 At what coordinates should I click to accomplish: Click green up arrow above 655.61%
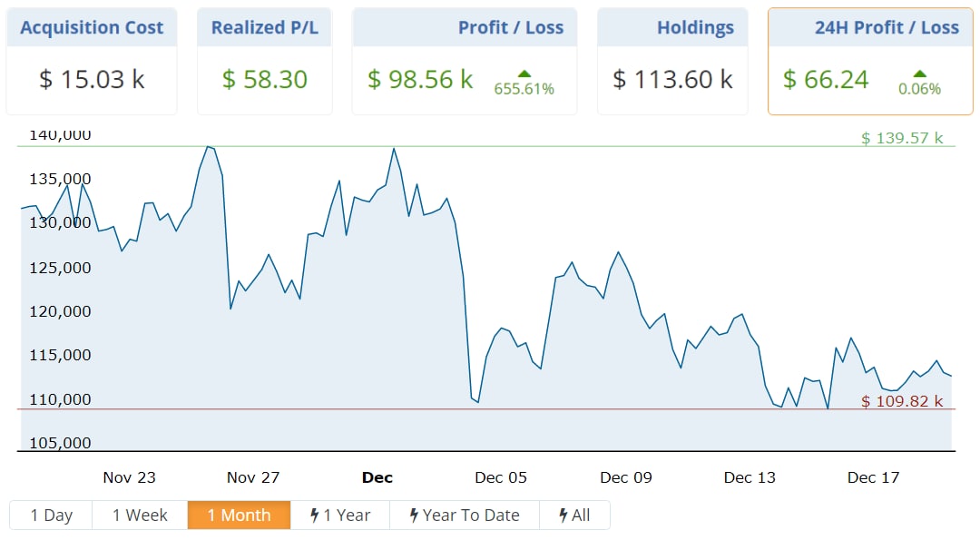[x=524, y=74]
